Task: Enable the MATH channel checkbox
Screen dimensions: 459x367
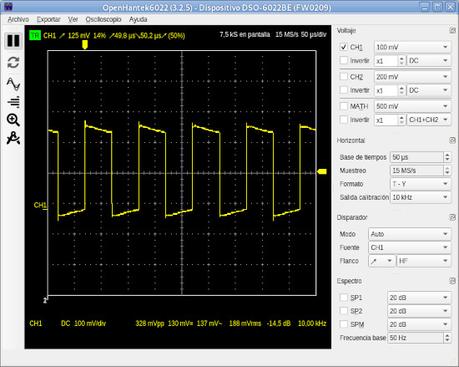Action: tap(344, 106)
